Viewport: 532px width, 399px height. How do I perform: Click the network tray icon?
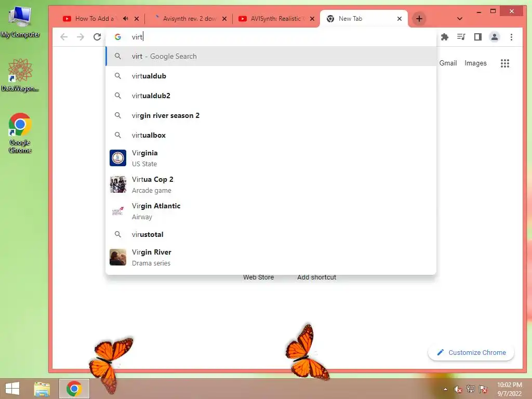(470, 389)
